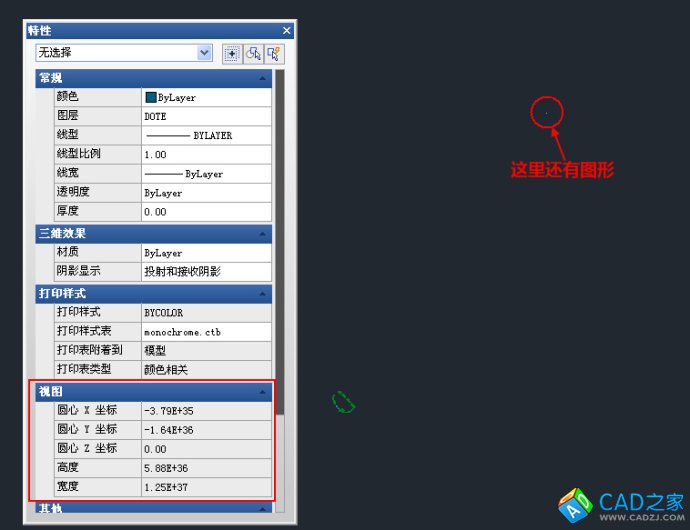Screen dimensions: 690x530
Task: Close the 特性 properties palette
Action: [x=287, y=31]
